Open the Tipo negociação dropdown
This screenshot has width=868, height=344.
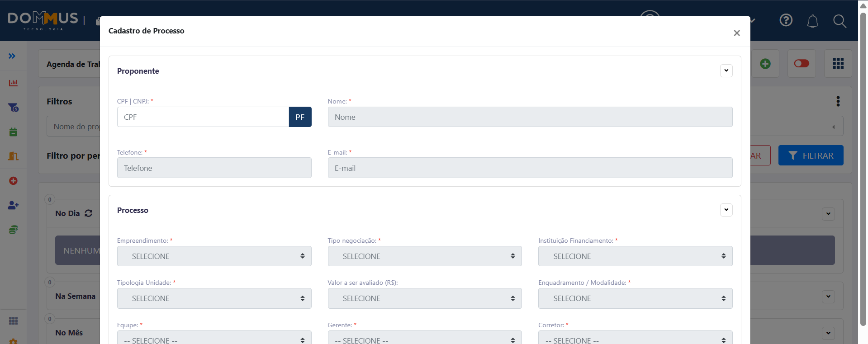[424, 256]
